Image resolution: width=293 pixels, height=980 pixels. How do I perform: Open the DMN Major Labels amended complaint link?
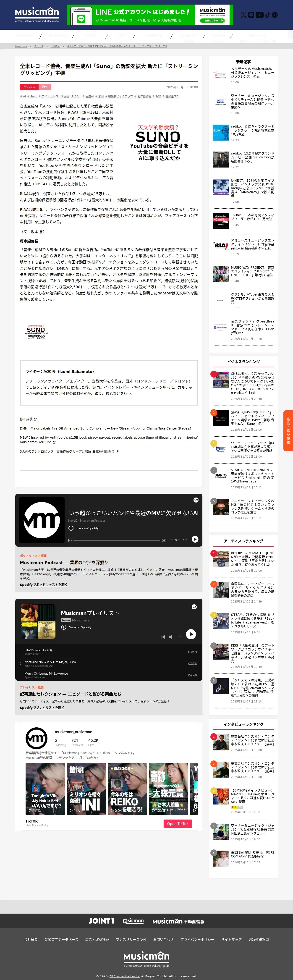[x=105, y=428]
